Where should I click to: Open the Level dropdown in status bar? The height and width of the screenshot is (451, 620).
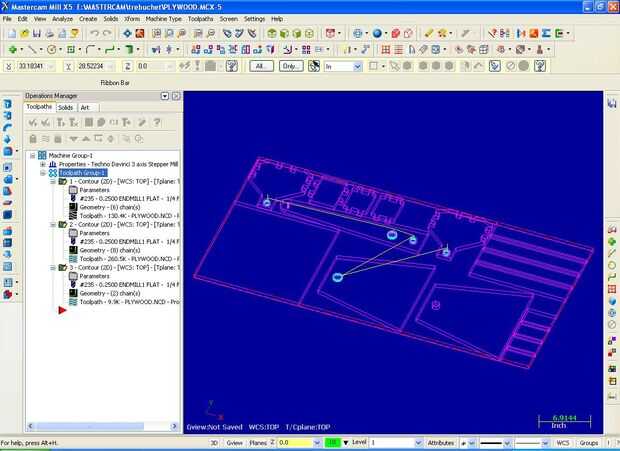tap(418, 443)
